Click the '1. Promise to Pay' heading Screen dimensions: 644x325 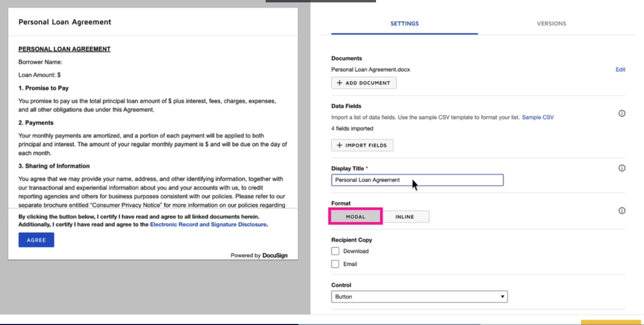43,88
